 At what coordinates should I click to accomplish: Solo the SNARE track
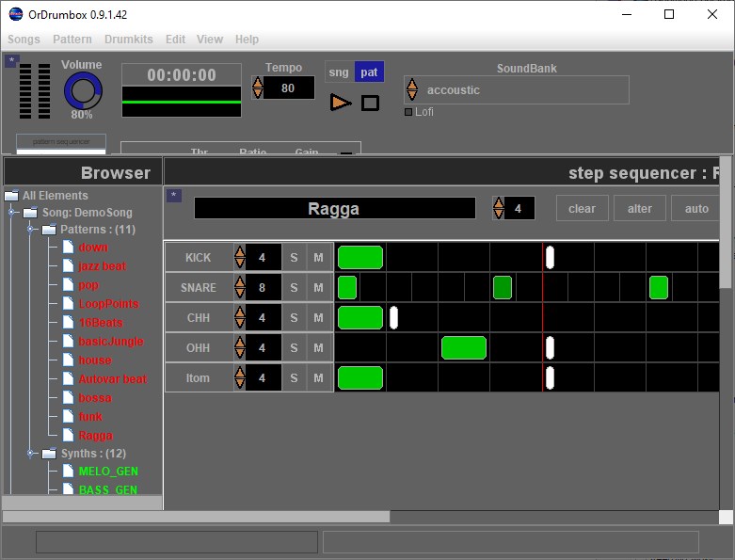[294, 287]
